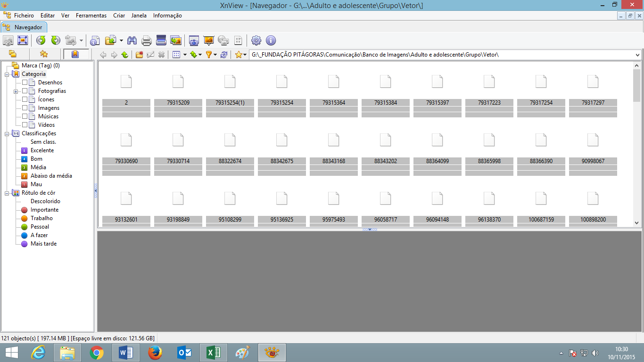Image resolution: width=644 pixels, height=362 pixels.
Task: Show file properties icon in toolbar
Action: 95,41
